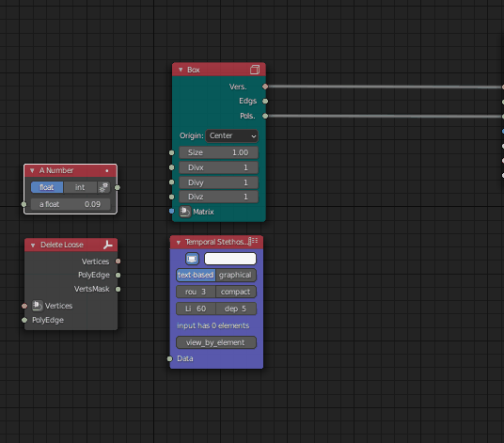Viewport: 504px width, 443px height.
Task: Collapse the Delete Loose node triangle
Action: [x=33, y=245]
